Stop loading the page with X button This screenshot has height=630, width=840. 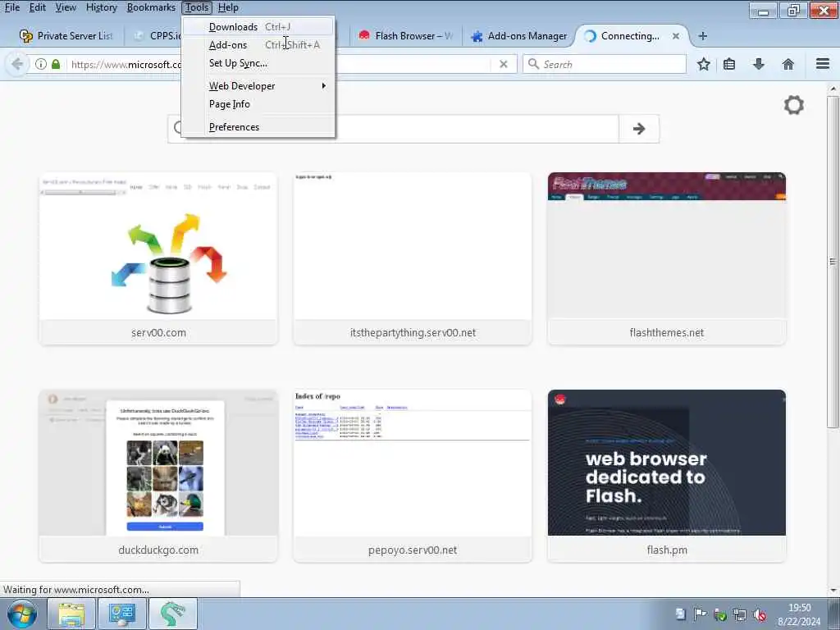point(504,64)
